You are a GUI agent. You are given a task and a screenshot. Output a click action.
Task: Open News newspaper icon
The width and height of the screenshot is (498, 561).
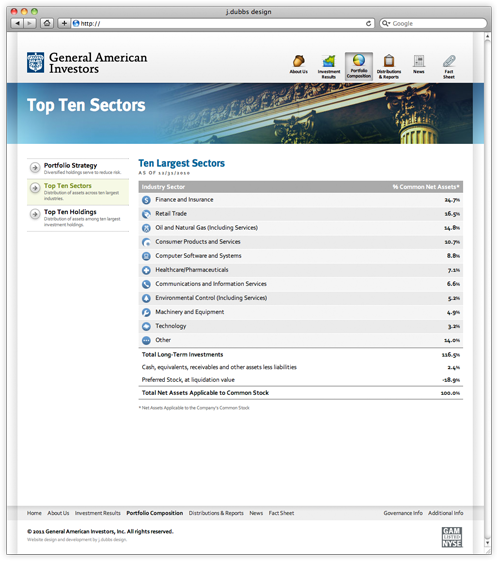(x=419, y=61)
